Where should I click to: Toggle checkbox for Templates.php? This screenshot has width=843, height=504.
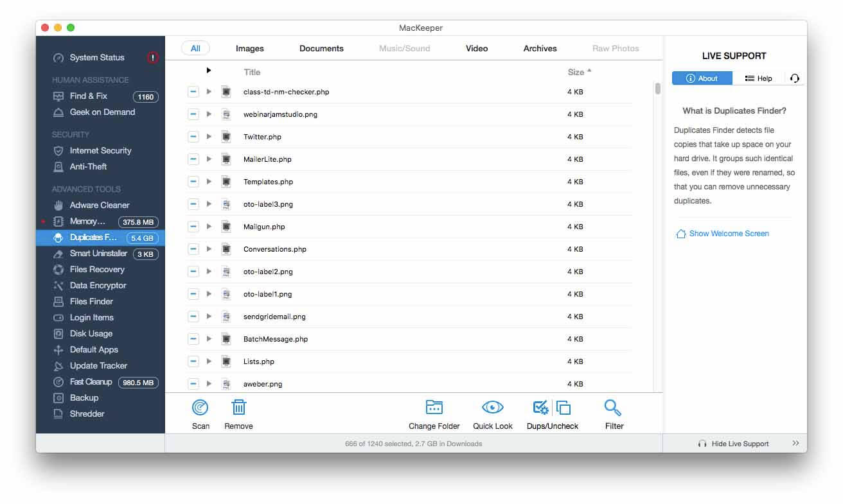[193, 182]
